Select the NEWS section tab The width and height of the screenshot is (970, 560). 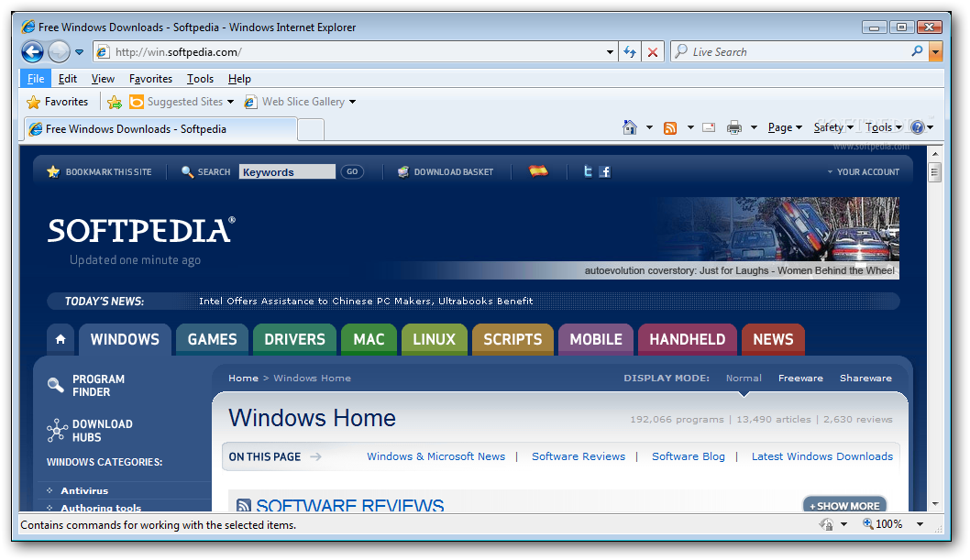tap(773, 339)
